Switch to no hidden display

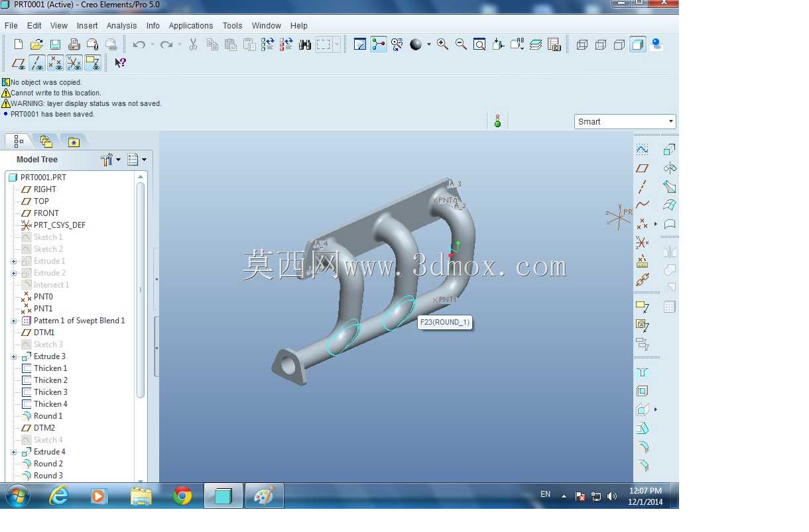pyautogui.click(x=619, y=44)
